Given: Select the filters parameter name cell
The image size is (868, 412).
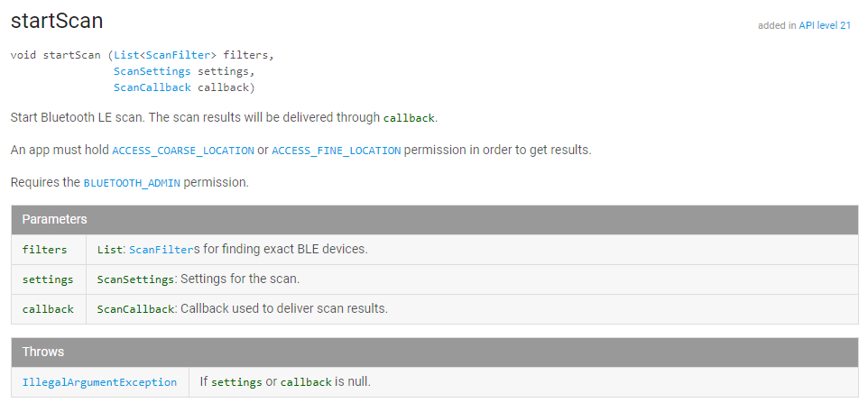Looking at the screenshot, I should coord(45,250).
